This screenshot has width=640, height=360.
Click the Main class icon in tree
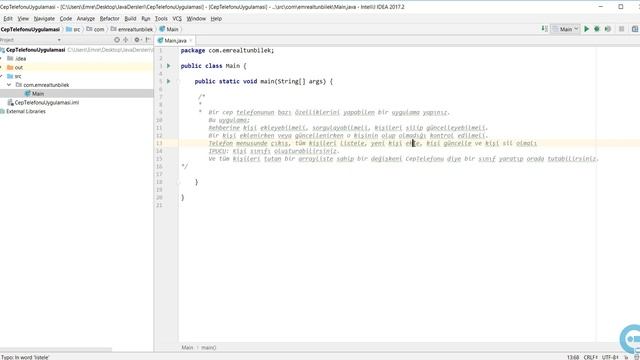tap(28, 94)
